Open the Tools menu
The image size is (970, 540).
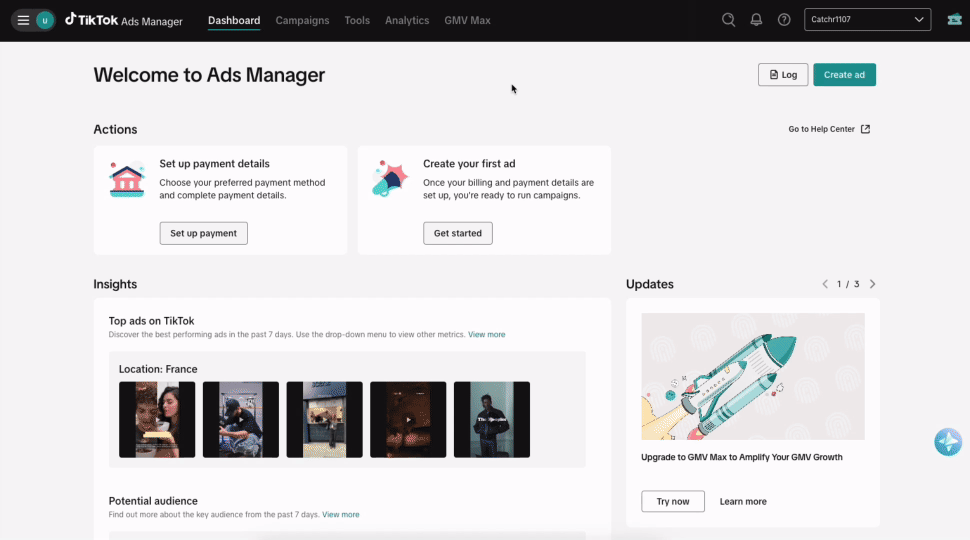pos(357,20)
